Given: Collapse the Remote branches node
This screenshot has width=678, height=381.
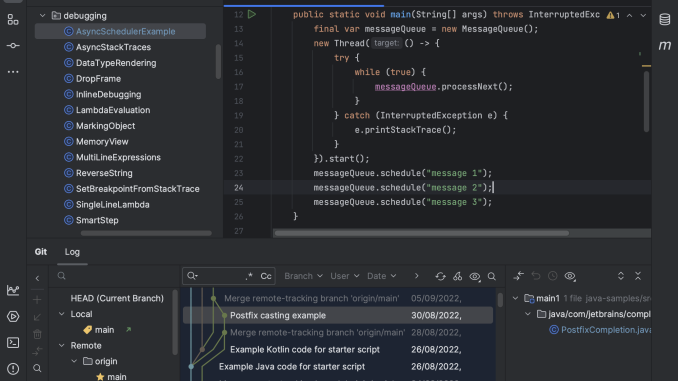Looking at the screenshot, I should tap(61, 346).
